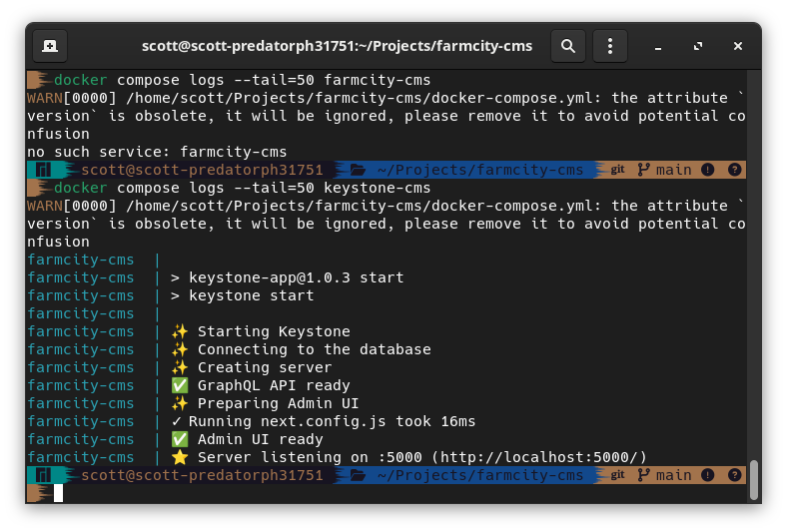Screen dimensions: 787x532
Task: Click the 'Running next.config.js took 16ms' line
Action: tap(324, 421)
